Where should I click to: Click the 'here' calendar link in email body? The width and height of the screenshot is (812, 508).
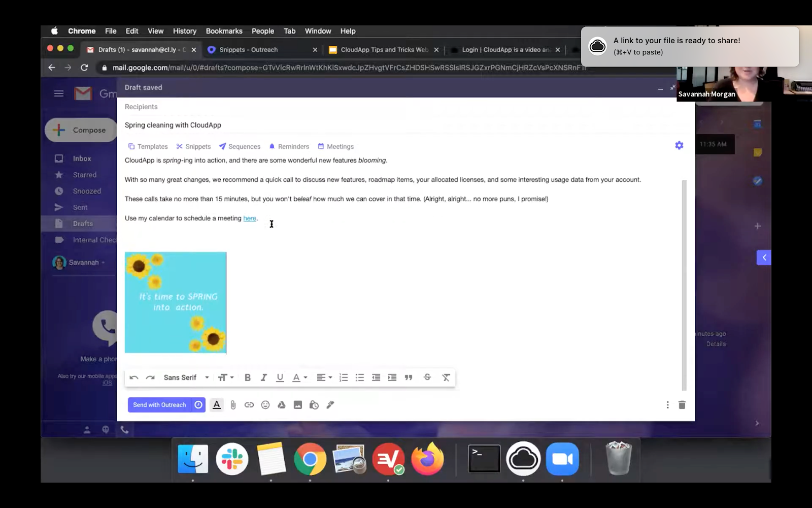[x=250, y=218]
